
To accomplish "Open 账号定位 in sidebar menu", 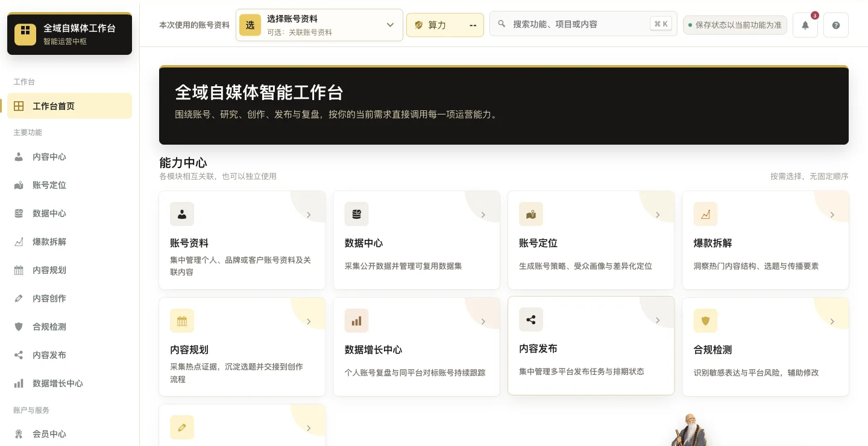I will (x=70, y=185).
